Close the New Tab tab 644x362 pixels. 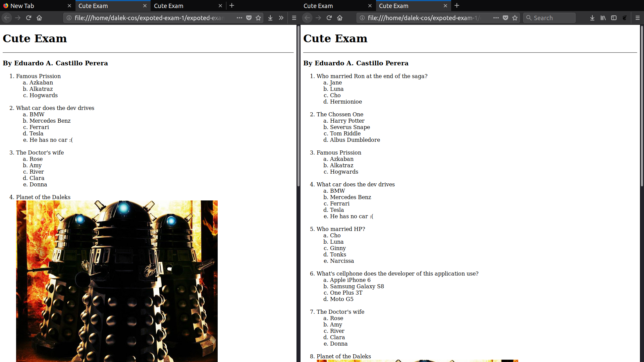69,6
